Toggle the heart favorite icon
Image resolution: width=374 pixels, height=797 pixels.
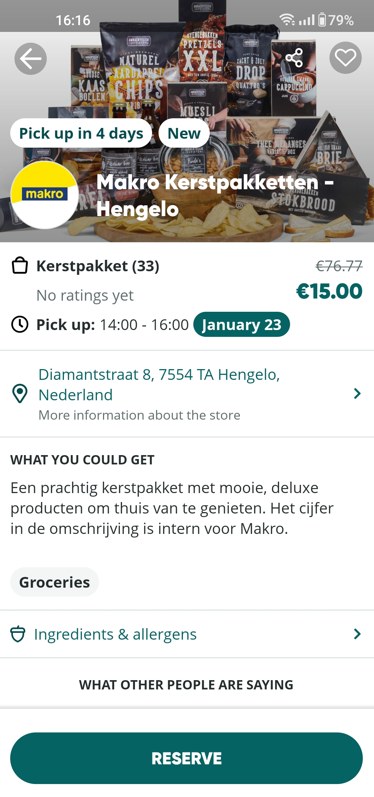tap(346, 57)
